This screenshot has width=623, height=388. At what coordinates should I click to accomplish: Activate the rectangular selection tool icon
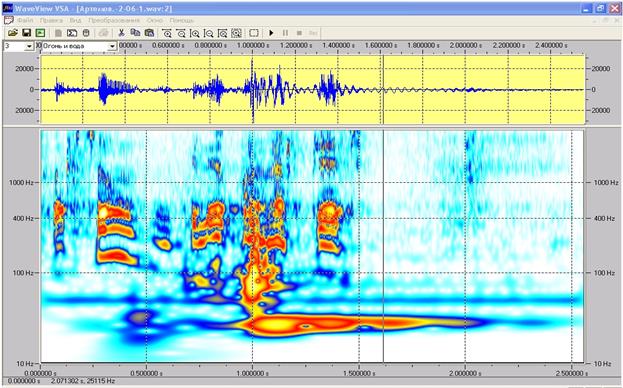click(x=254, y=33)
